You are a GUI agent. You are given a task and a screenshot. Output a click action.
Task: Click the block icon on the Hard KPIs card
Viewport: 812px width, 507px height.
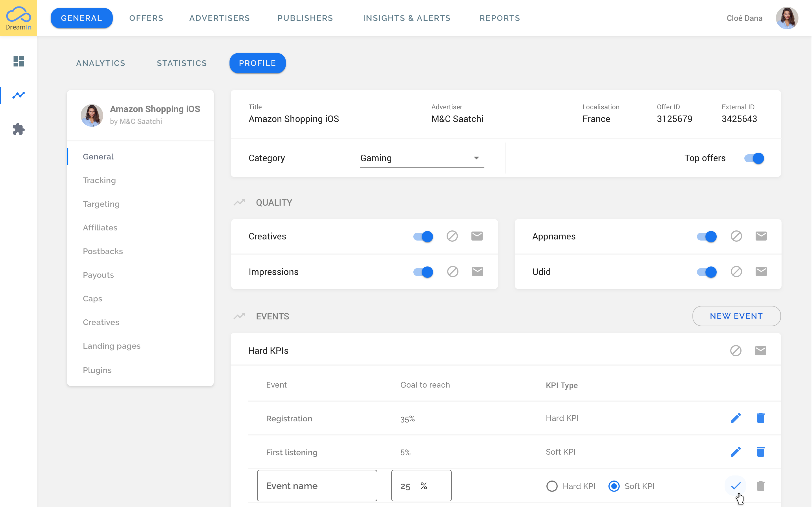(x=736, y=351)
